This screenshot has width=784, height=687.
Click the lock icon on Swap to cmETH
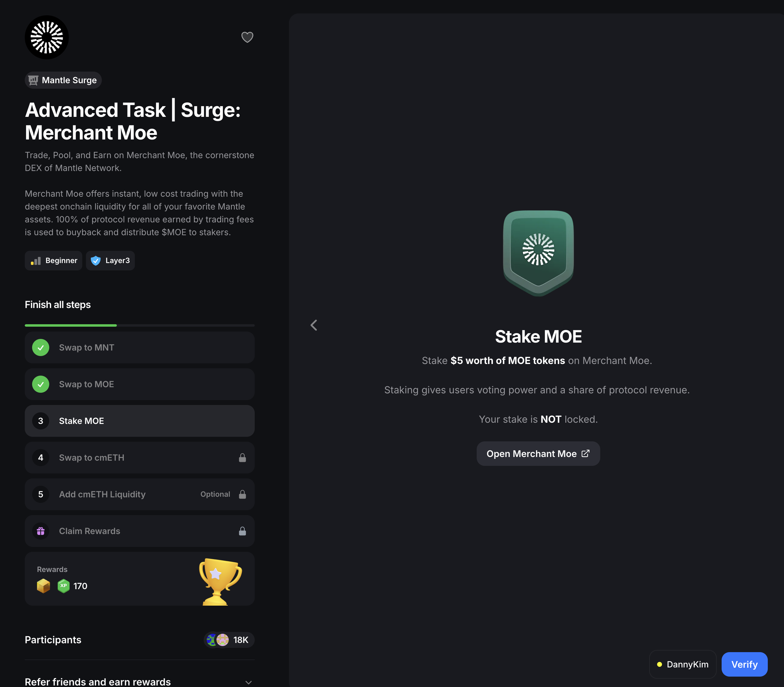click(x=242, y=458)
